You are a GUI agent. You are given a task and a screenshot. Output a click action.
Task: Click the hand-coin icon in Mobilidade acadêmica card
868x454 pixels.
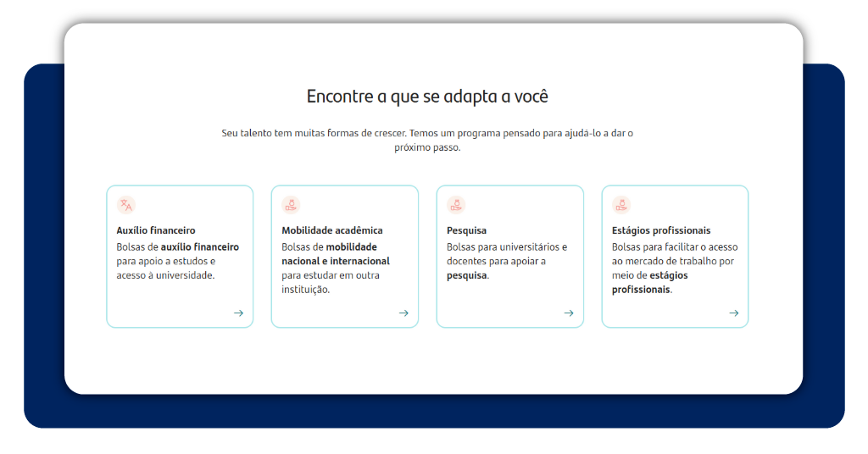click(x=292, y=205)
